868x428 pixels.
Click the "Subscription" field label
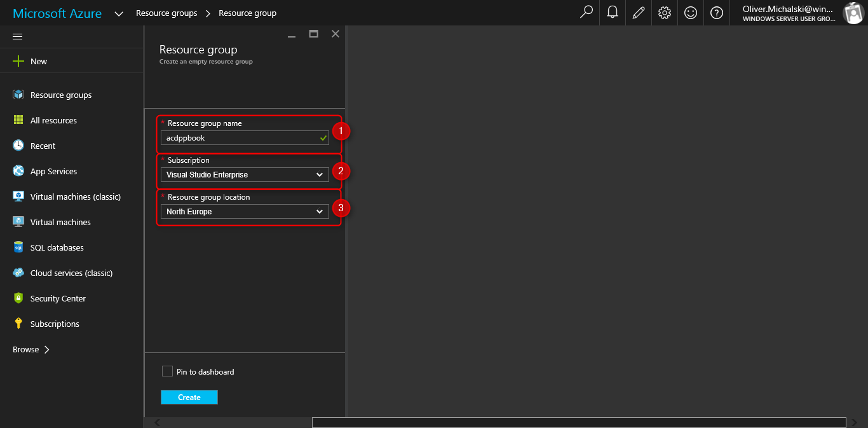(x=189, y=160)
